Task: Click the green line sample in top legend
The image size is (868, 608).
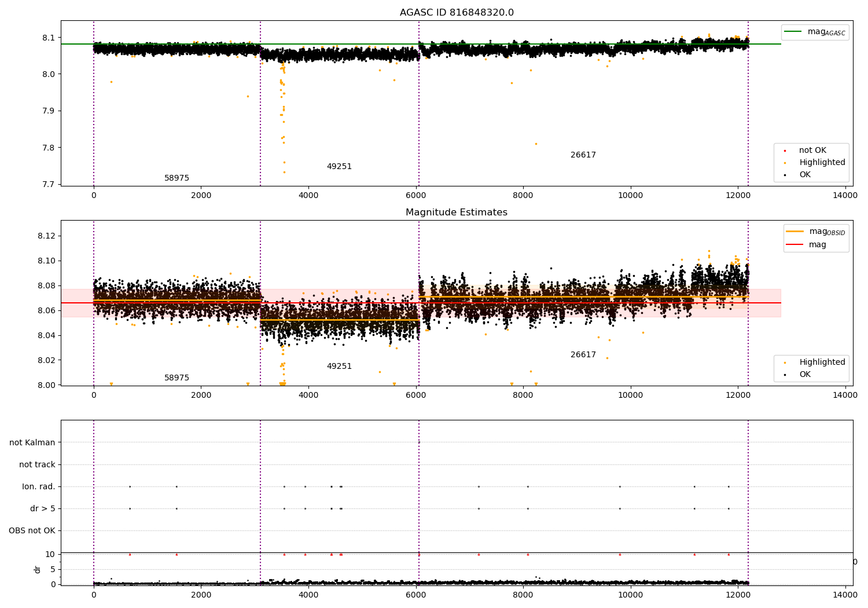Action: [793, 32]
